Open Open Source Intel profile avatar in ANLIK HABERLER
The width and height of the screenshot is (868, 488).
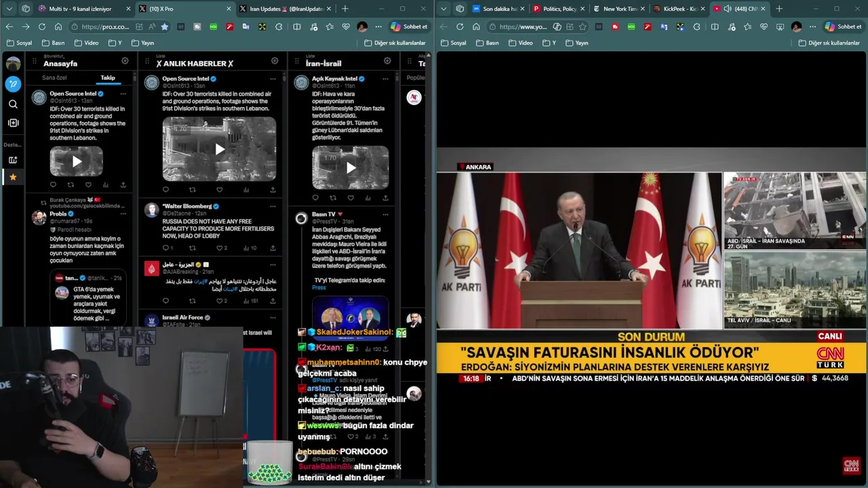(x=152, y=83)
